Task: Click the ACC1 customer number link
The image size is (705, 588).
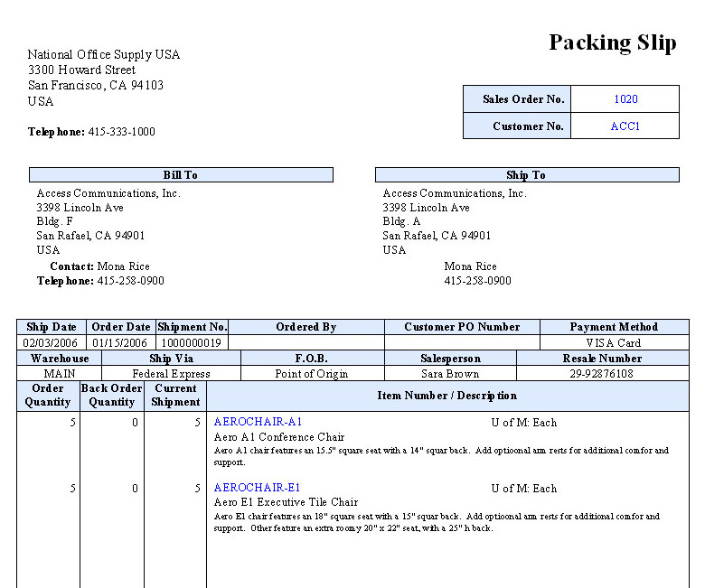Action: pos(625,126)
